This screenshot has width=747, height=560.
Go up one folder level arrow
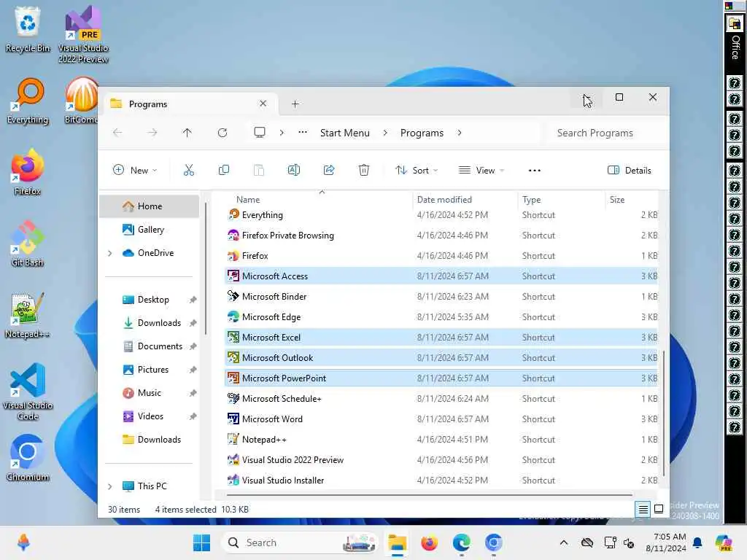[187, 133]
